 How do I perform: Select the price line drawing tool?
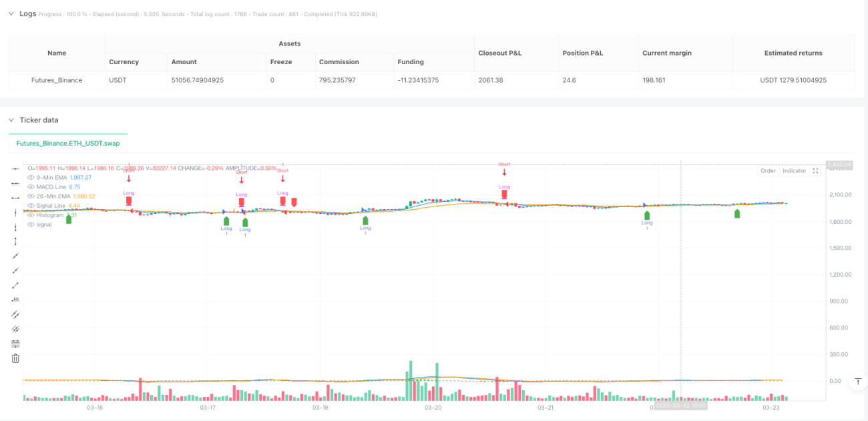click(15, 300)
